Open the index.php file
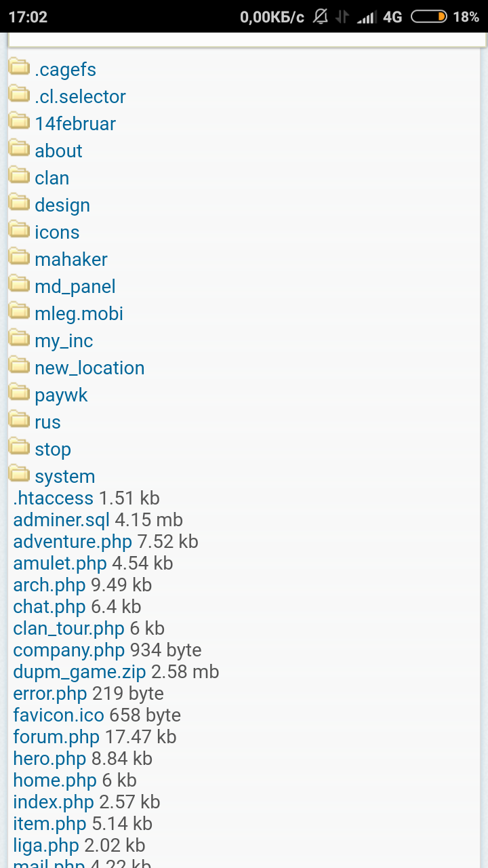Screen dimensions: 488x868 coord(53,802)
